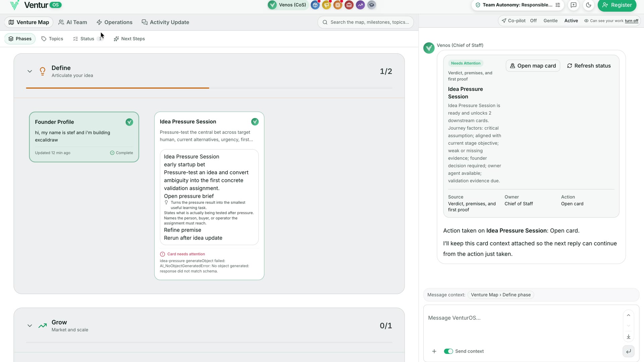Image resolution: width=644 pixels, height=362 pixels.
Task: Click the add attachment plus icon
Action: pyautogui.click(x=434, y=351)
